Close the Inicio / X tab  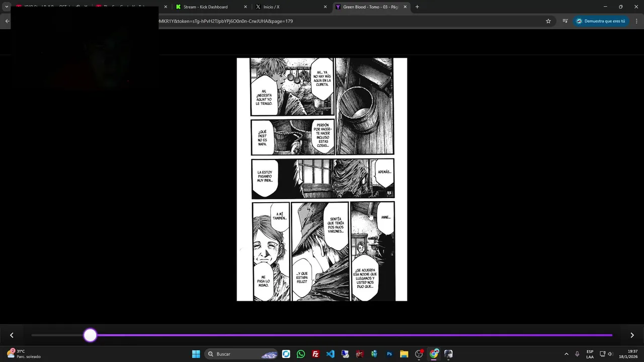click(x=325, y=7)
